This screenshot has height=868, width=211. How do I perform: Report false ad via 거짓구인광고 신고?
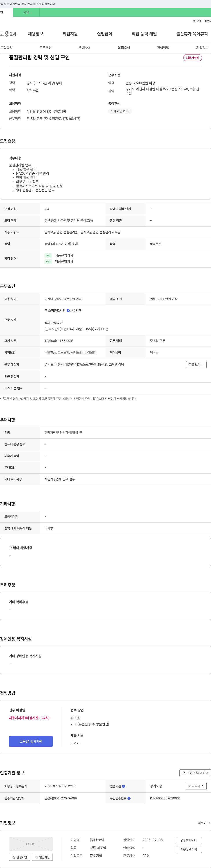pos(195,773)
